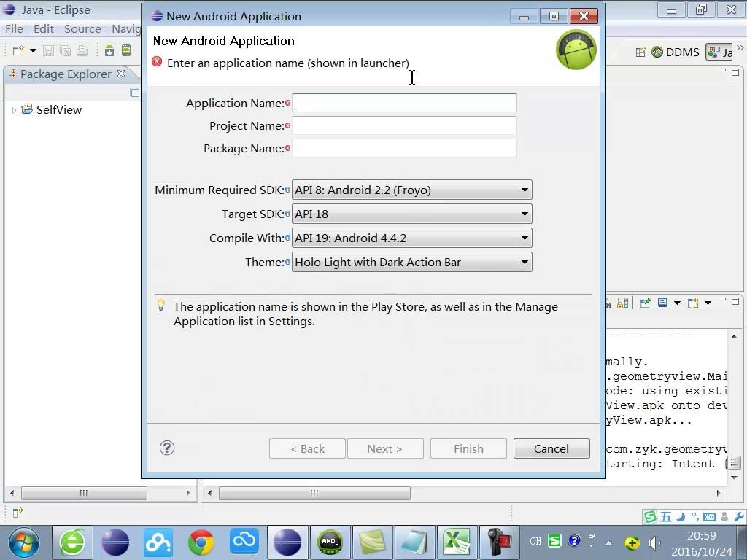Focus the Application Name field
This screenshot has width=747, height=560.
pos(404,103)
